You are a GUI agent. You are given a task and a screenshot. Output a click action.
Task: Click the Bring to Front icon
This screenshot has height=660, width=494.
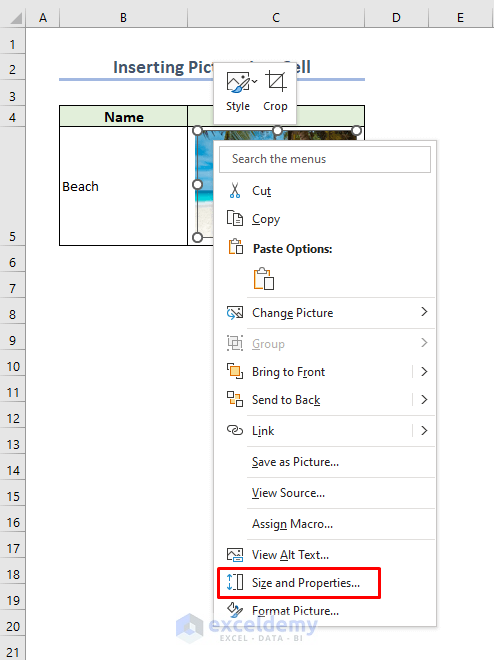235,371
